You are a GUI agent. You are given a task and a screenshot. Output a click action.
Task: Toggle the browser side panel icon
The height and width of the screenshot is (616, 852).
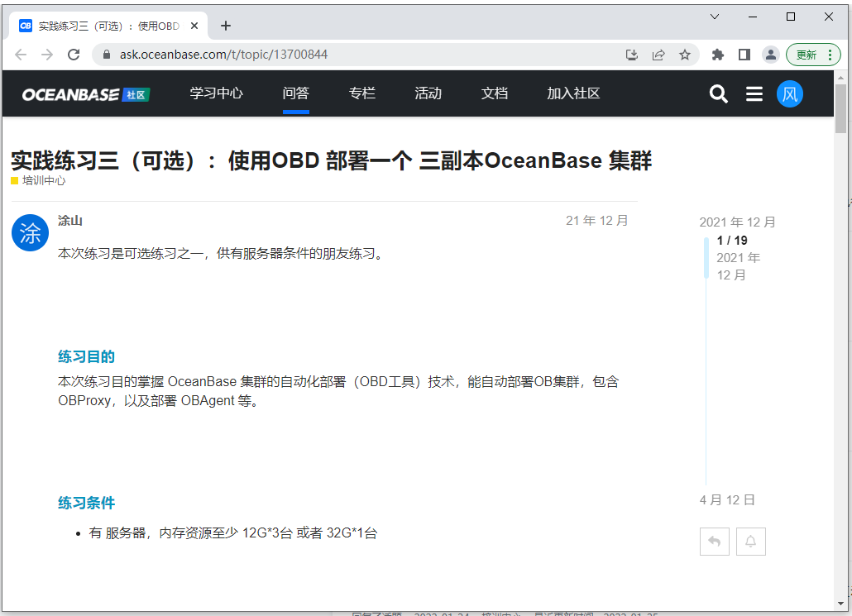pyautogui.click(x=744, y=55)
